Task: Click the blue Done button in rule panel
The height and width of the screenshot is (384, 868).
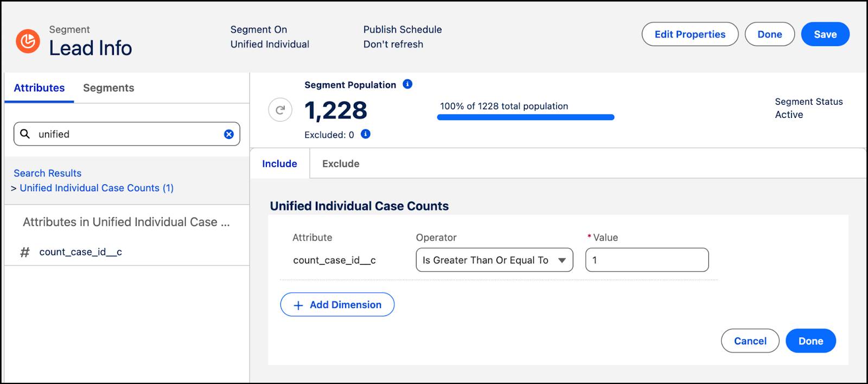Action: click(x=810, y=341)
